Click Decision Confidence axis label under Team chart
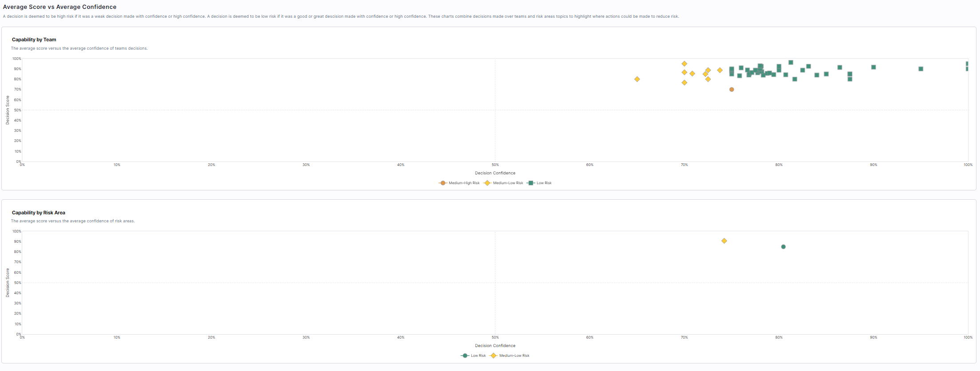The image size is (980, 371). [x=495, y=173]
